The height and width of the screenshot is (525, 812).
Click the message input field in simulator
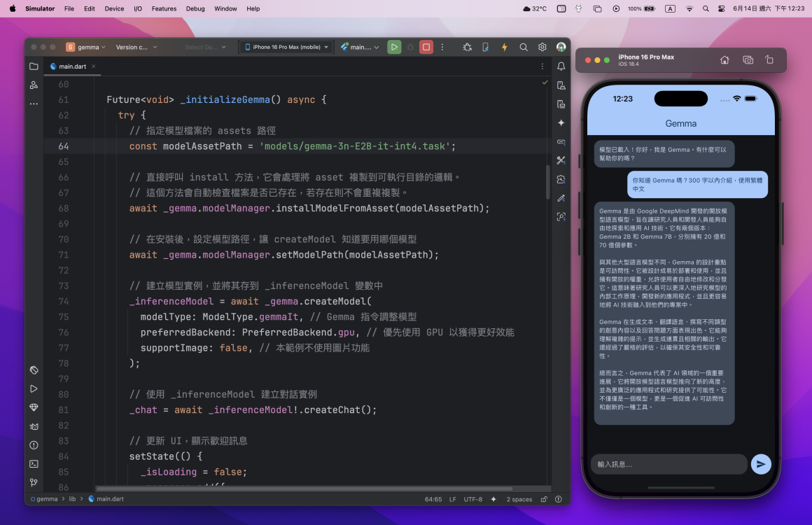pyautogui.click(x=668, y=464)
